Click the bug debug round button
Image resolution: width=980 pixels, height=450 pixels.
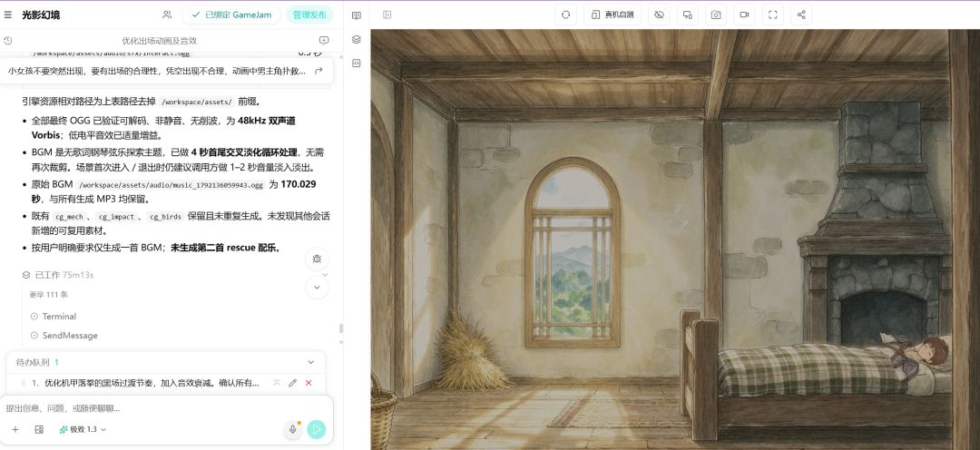point(317,259)
